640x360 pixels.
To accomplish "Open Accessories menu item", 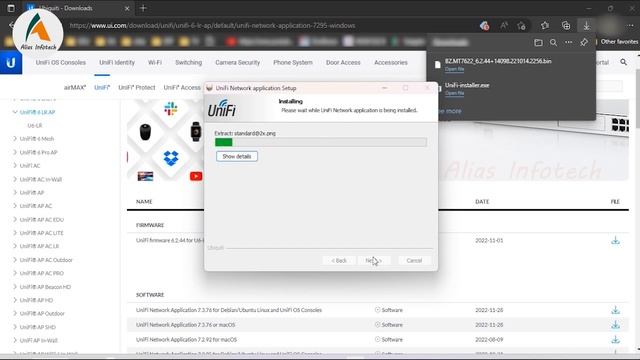I will click(x=391, y=62).
